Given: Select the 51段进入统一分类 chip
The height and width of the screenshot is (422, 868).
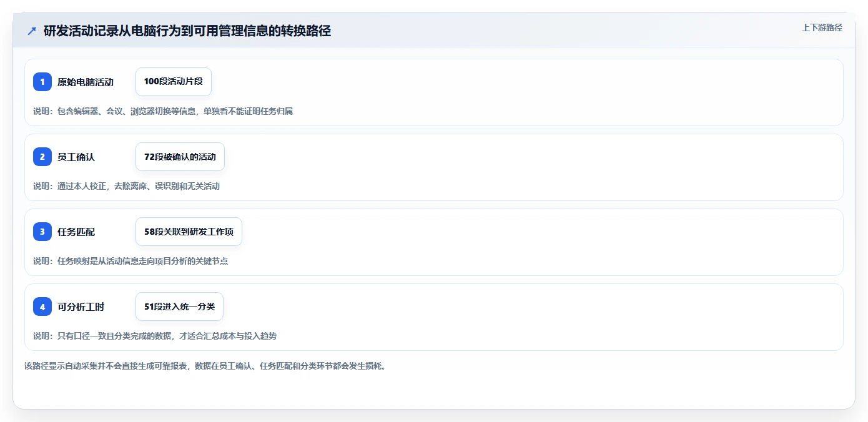Looking at the screenshot, I should point(179,307).
